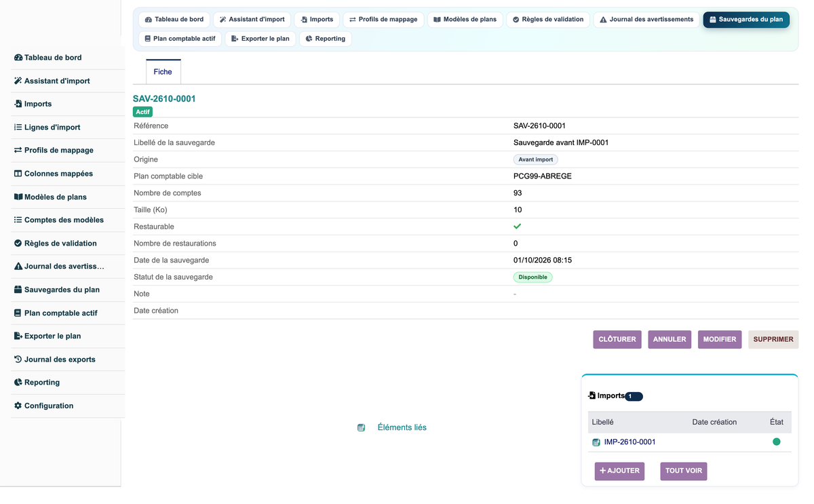Open Tableau de bord in top navigation
814x504 pixels.
pos(174,20)
